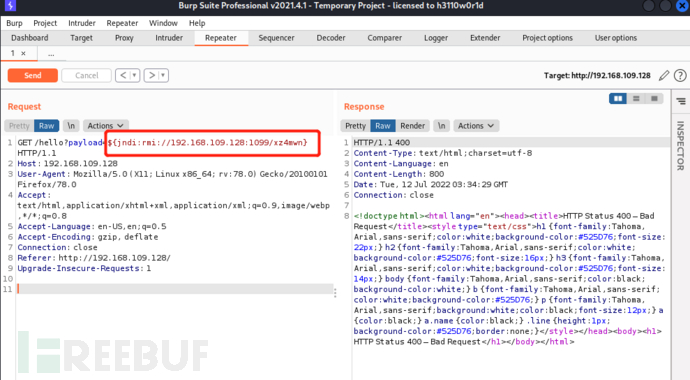Click the Host header line in request

click(67, 163)
